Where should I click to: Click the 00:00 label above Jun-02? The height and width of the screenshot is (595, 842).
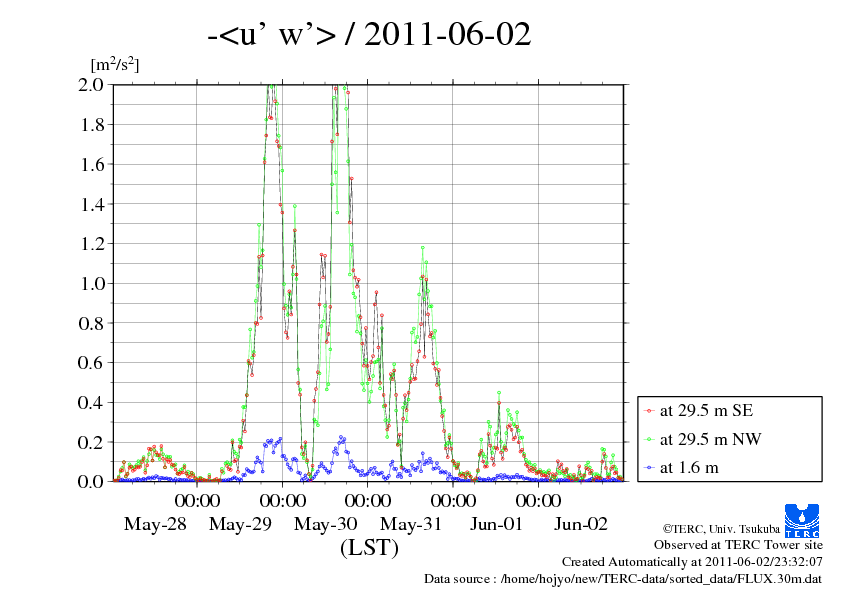pyautogui.click(x=539, y=501)
